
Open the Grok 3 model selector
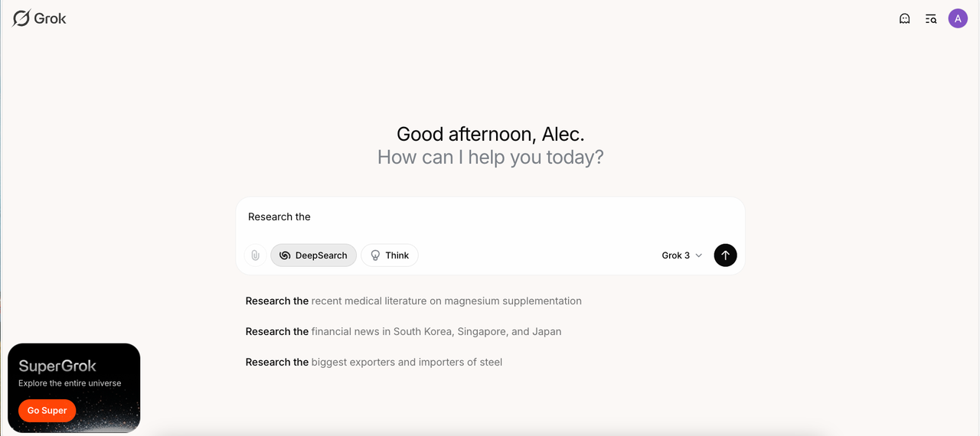676,255
